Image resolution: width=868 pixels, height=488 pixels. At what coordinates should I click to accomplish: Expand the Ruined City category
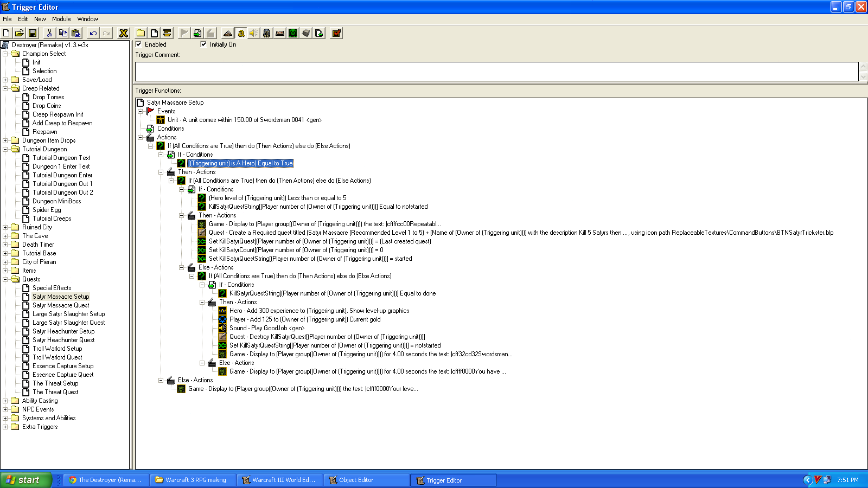click(x=5, y=227)
